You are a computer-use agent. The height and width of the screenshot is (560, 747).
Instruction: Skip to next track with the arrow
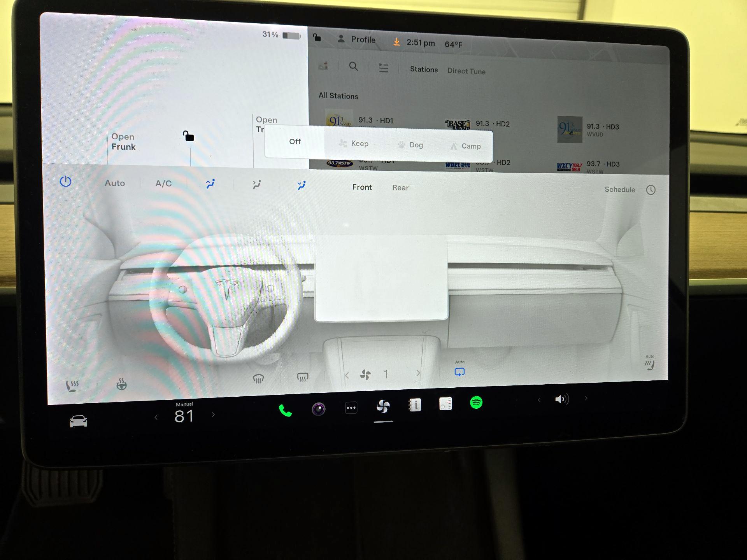pos(586,399)
